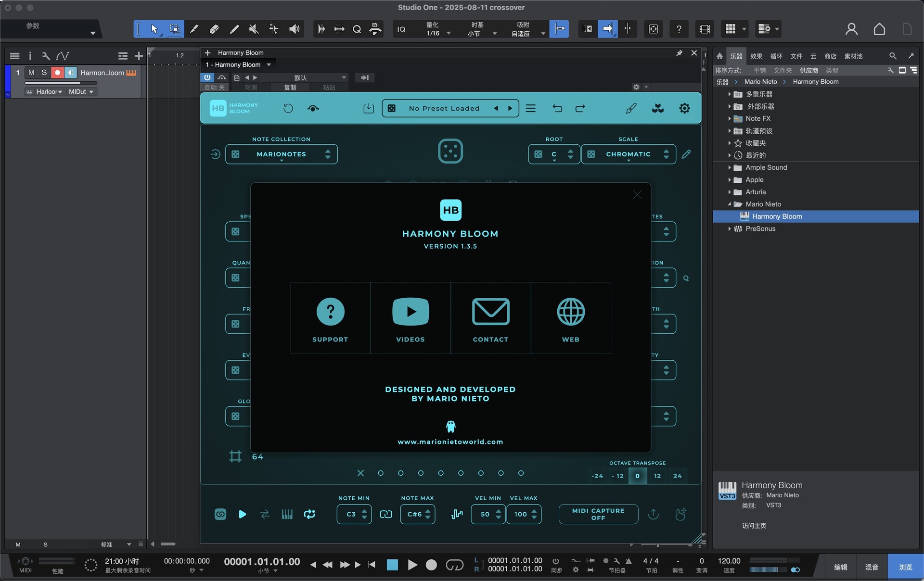This screenshot has width=924, height=581.
Task: Open the brush theme icon in plugin
Action: pos(631,108)
